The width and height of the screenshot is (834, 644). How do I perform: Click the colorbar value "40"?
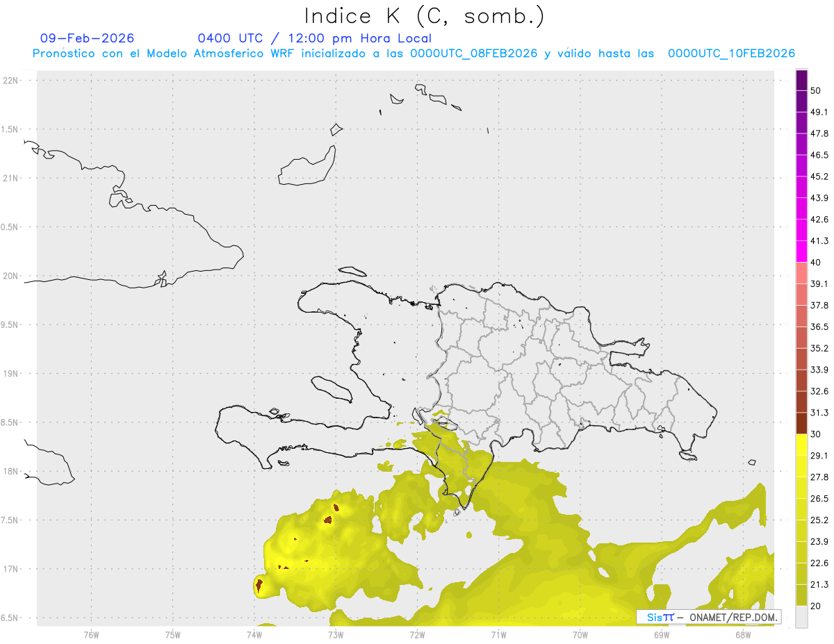coord(816,263)
